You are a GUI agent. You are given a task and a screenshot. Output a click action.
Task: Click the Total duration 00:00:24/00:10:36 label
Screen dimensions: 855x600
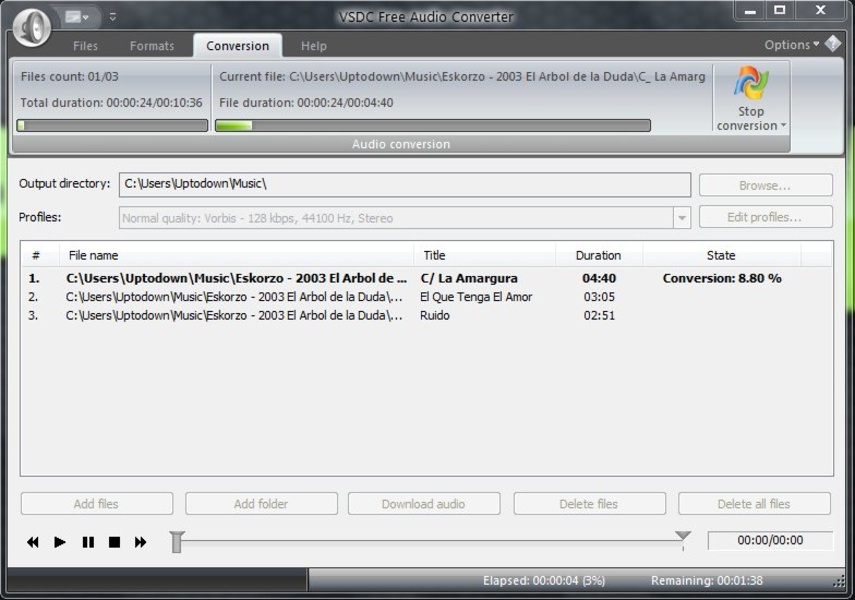click(111, 103)
